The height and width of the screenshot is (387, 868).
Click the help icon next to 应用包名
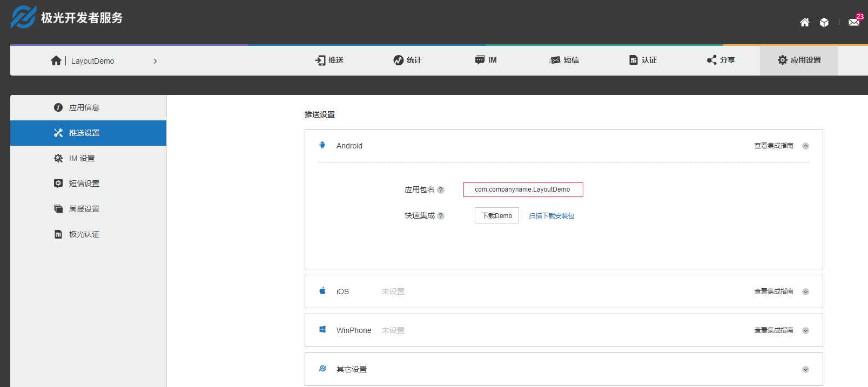(x=441, y=190)
